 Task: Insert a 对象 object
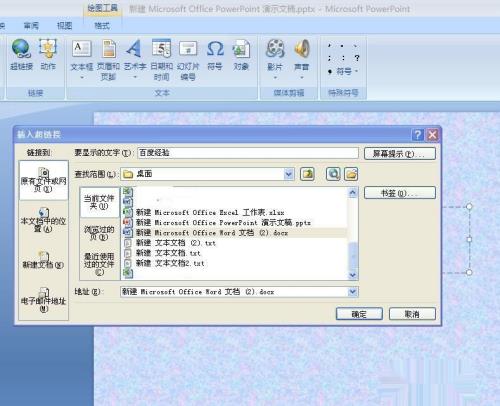click(241, 55)
